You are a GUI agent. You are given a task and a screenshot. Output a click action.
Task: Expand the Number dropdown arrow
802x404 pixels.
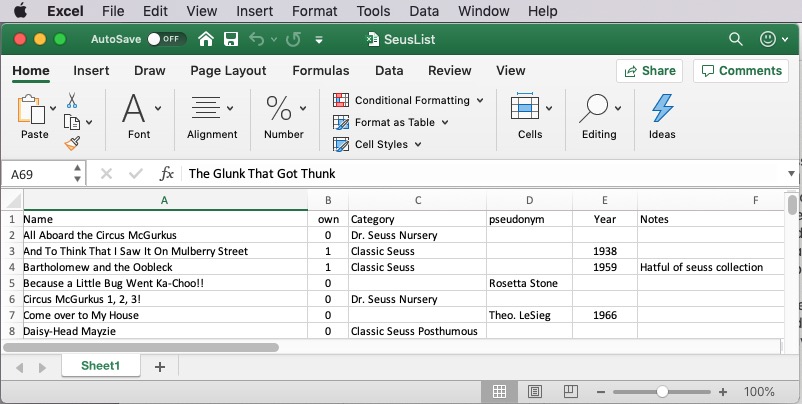click(x=303, y=108)
